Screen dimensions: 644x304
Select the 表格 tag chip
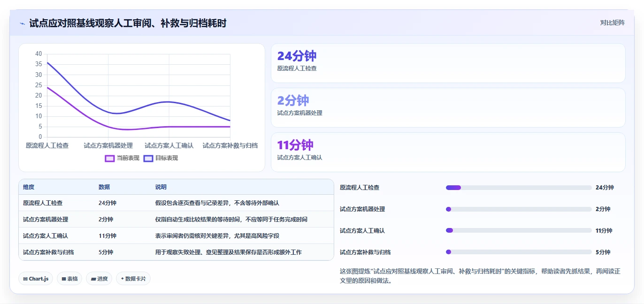tap(69, 279)
